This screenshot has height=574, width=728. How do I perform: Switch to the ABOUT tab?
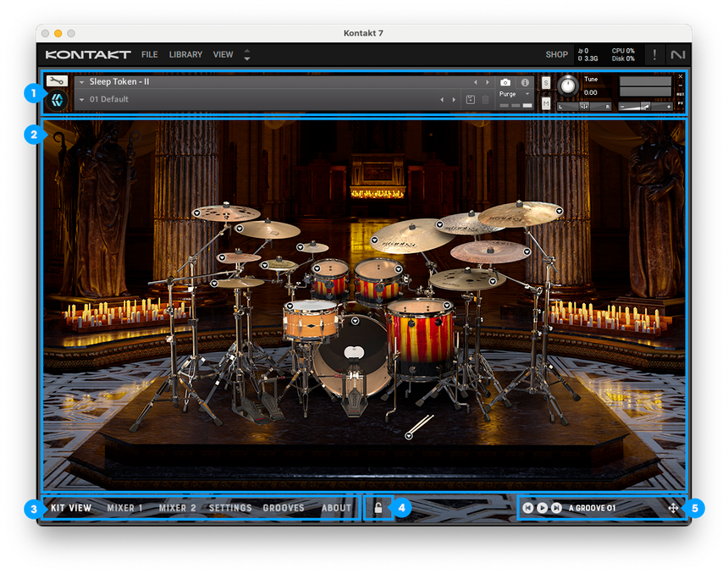pos(337,508)
